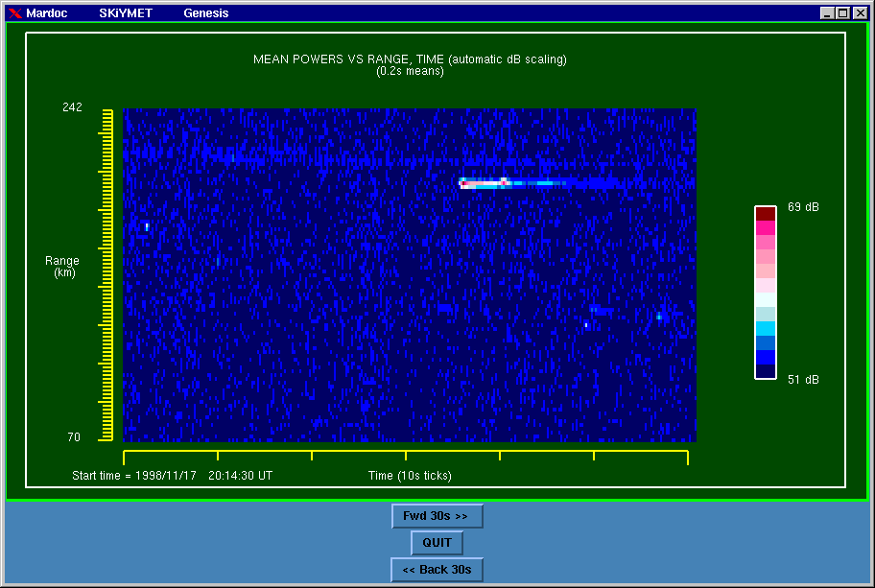Click the cyan swatch in the dB color scale
875x588 pixels.
[x=765, y=327]
